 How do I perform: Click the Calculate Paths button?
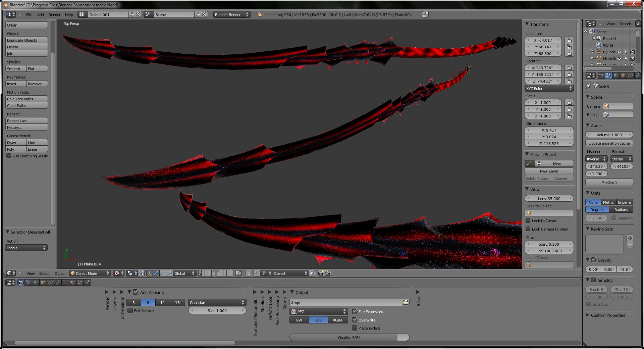click(26, 99)
